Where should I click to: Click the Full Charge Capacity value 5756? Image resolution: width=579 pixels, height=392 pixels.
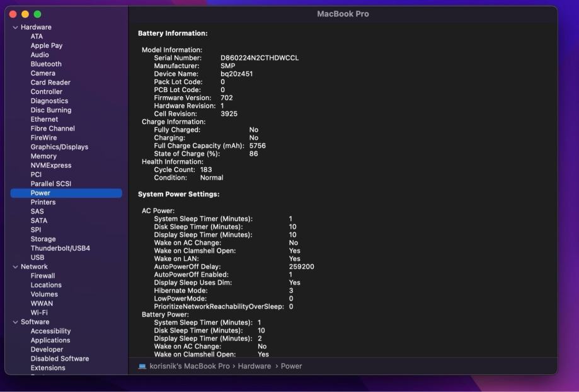(x=258, y=146)
